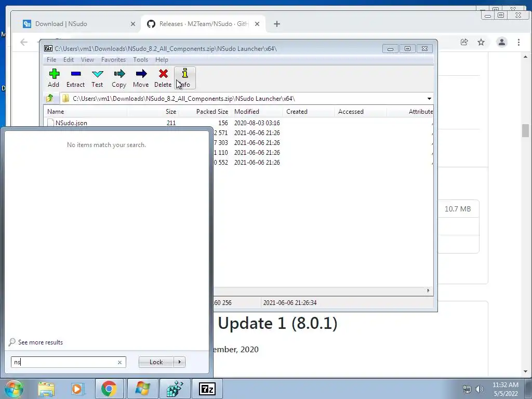Open the Help menu
The width and height of the screenshot is (532, 399).
click(162, 60)
